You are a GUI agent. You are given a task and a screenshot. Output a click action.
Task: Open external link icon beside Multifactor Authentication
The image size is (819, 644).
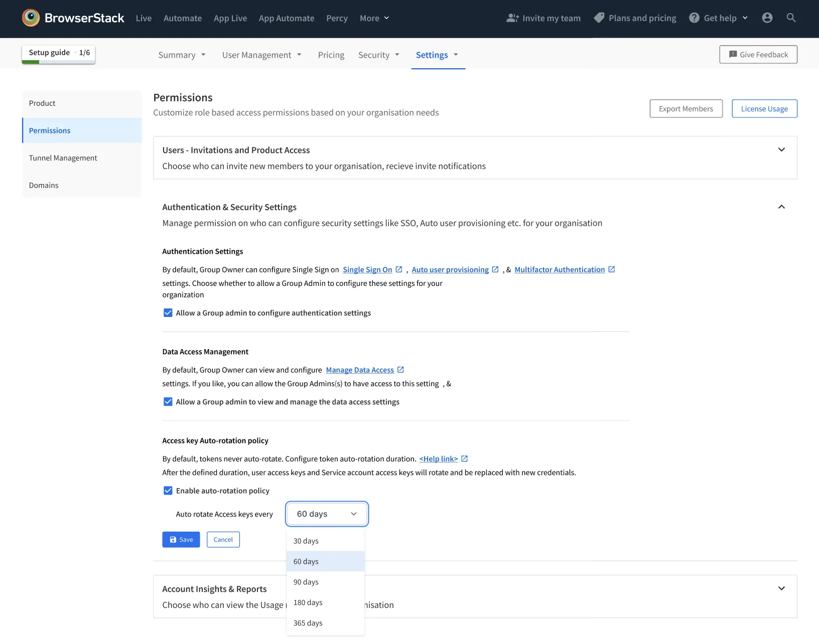[612, 269]
